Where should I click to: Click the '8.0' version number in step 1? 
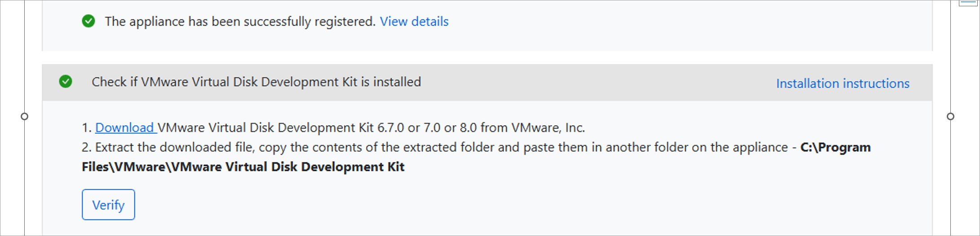468,128
